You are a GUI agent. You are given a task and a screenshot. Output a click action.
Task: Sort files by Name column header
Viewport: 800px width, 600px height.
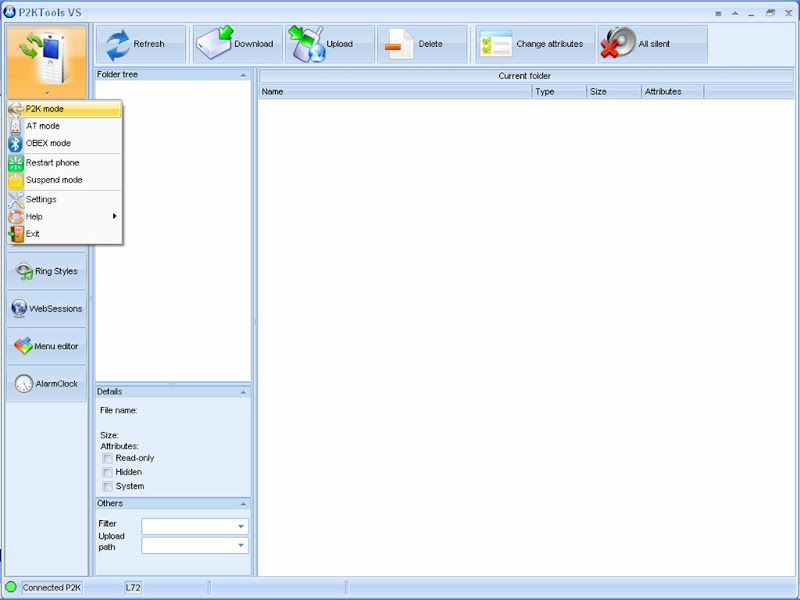(x=395, y=91)
